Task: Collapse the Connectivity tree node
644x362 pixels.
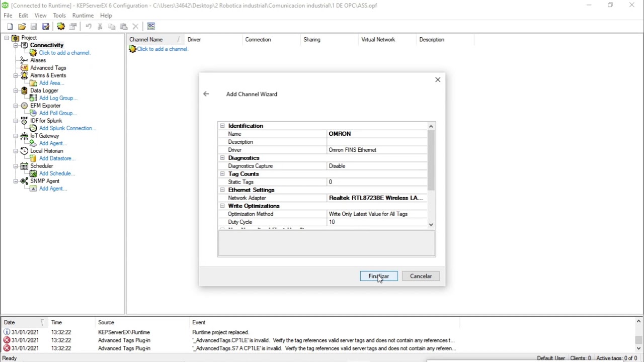Action: [16, 45]
